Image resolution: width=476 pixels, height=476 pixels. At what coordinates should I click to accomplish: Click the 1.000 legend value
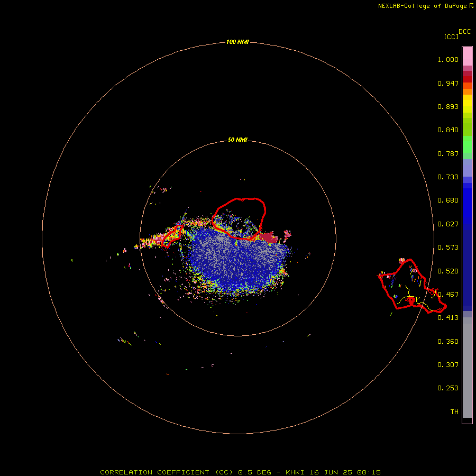point(448,59)
